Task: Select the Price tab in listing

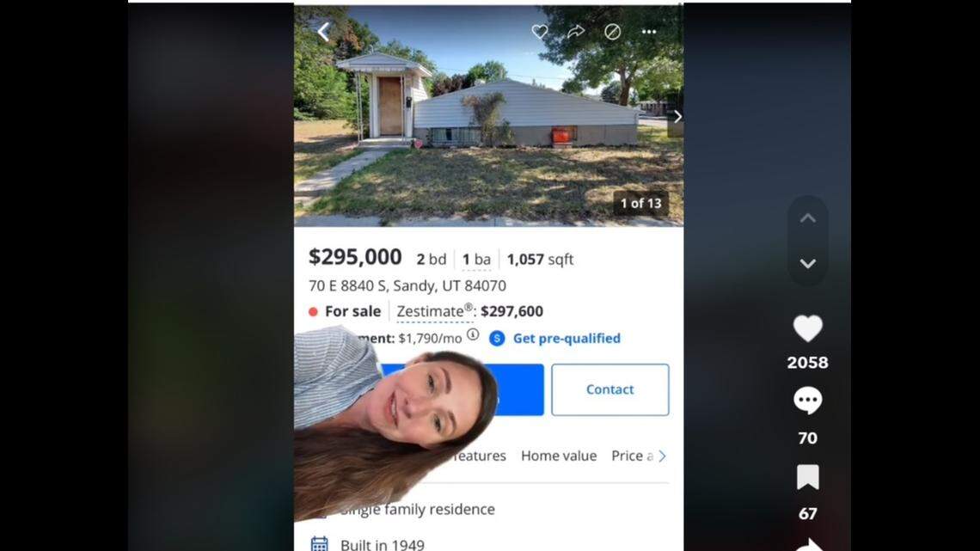Action: click(x=632, y=456)
